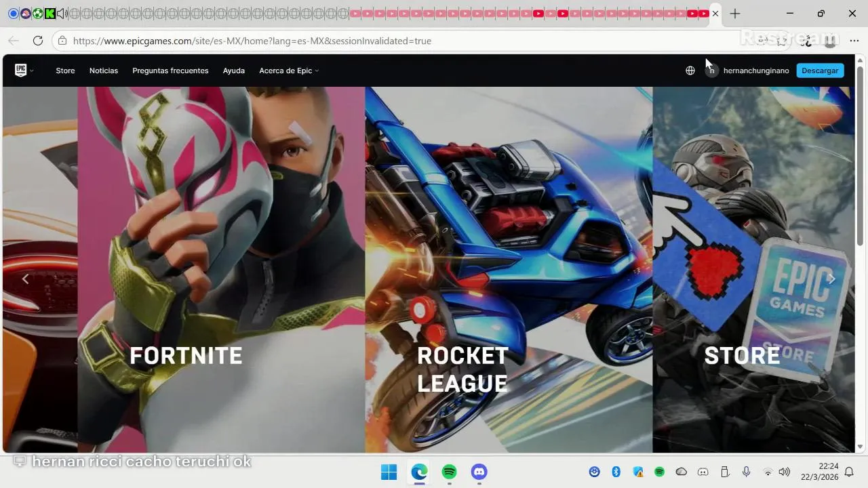This screenshot has width=868, height=488.
Task: Click the Descargar button
Action: pos(820,70)
